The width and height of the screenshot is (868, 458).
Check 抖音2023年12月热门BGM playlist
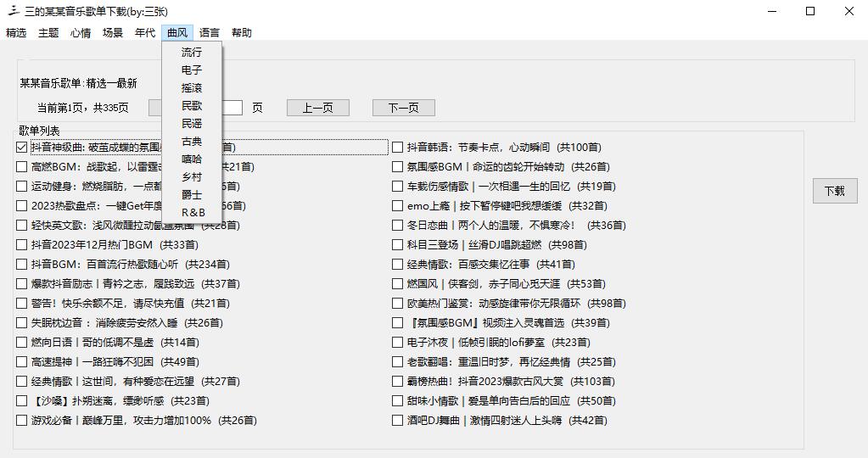tap(21, 244)
